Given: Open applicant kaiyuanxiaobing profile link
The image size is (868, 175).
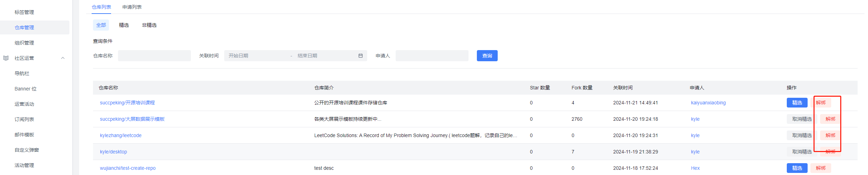Looking at the screenshot, I should 708,103.
